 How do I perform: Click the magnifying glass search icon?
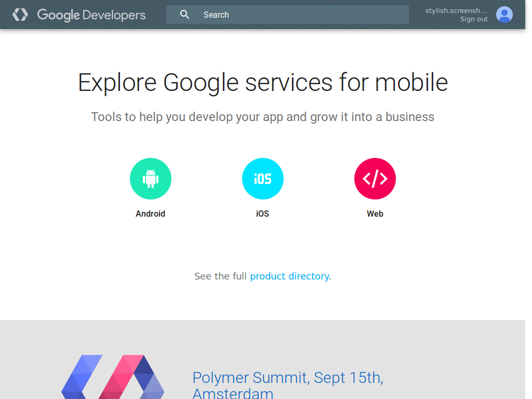[184, 15]
